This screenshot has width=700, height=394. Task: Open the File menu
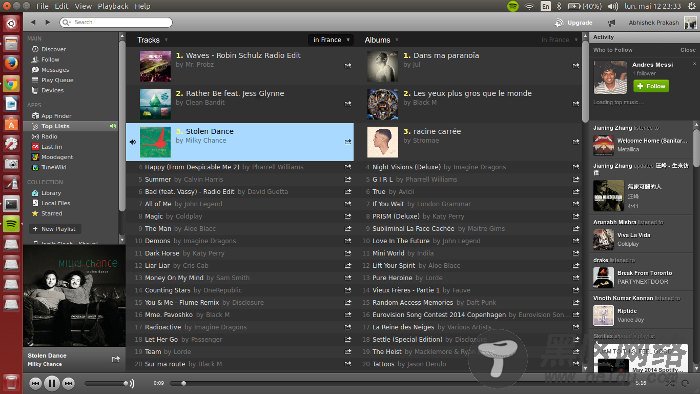point(42,6)
